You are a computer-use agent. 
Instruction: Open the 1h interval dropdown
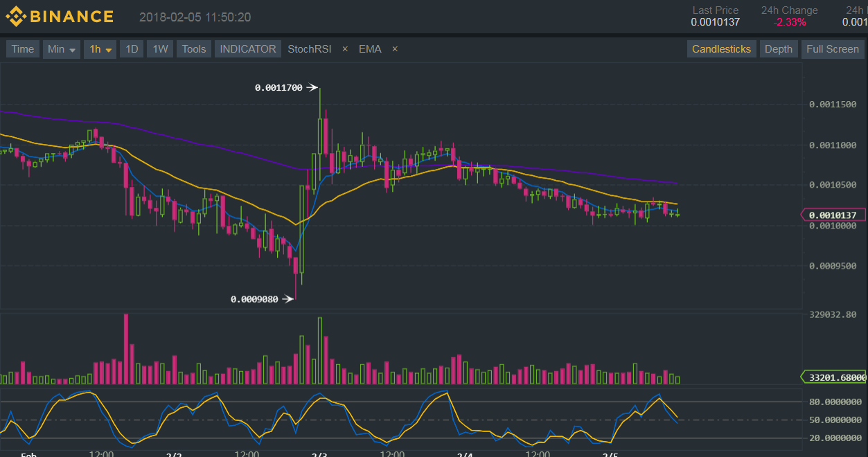coord(100,49)
